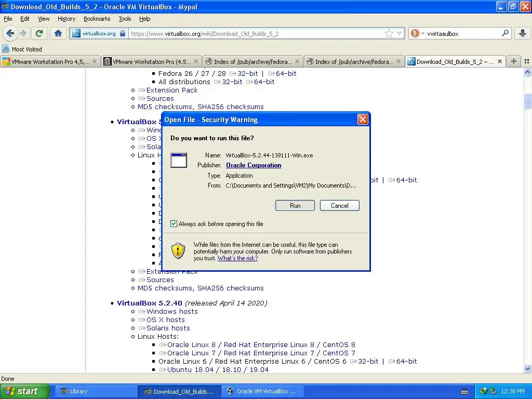Open the Downloads arrow button
The height and width of the screenshot is (399, 532).
(x=523, y=33)
